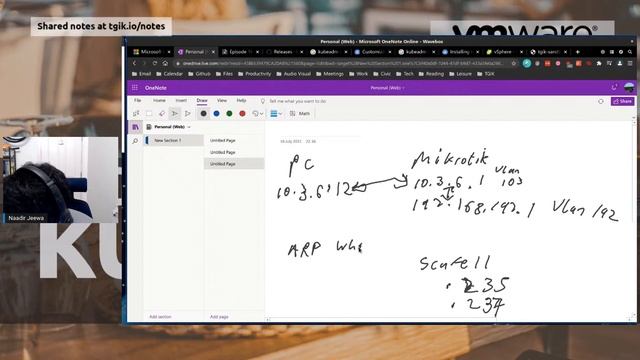Pick the green ink color

click(x=229, y=113)
